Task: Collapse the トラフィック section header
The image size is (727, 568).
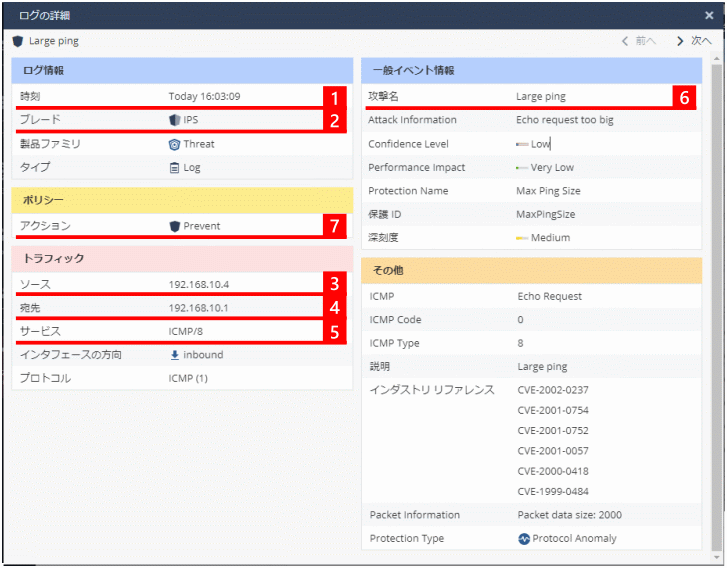Action: pyautogui.click(x=182, y=259)
